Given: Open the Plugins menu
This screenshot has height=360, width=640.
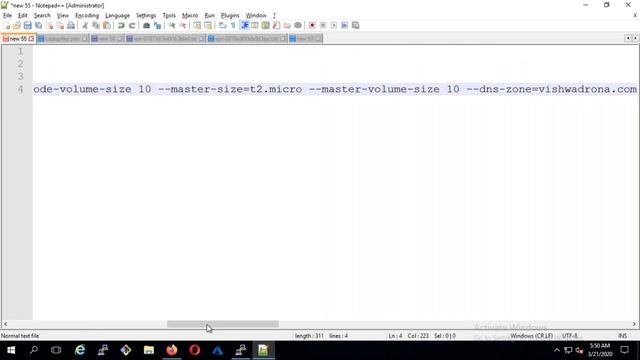Looking at the screenshot, I should (230, 16).
